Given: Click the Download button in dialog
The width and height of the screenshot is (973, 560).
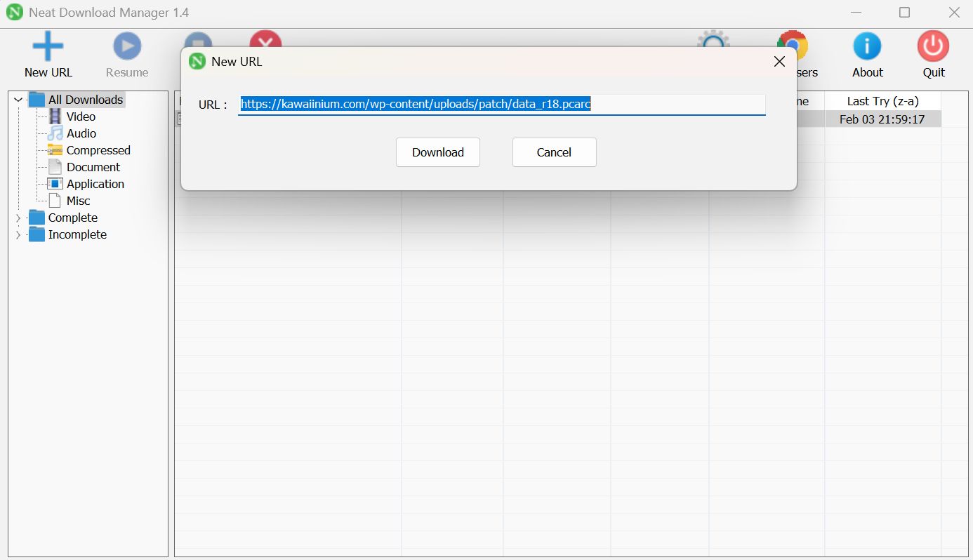Looking at the screenshot, I should (x=438, y=152).
